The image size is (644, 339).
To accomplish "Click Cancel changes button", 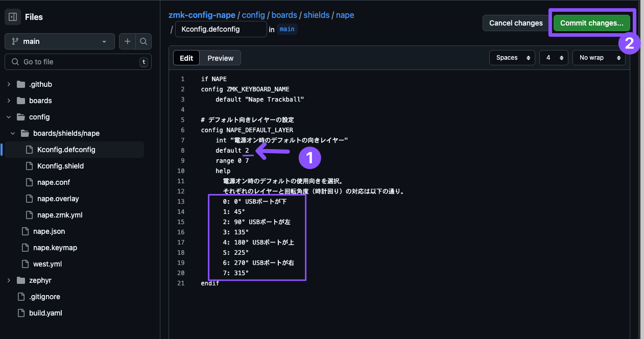I will click(x=516, y=23).
